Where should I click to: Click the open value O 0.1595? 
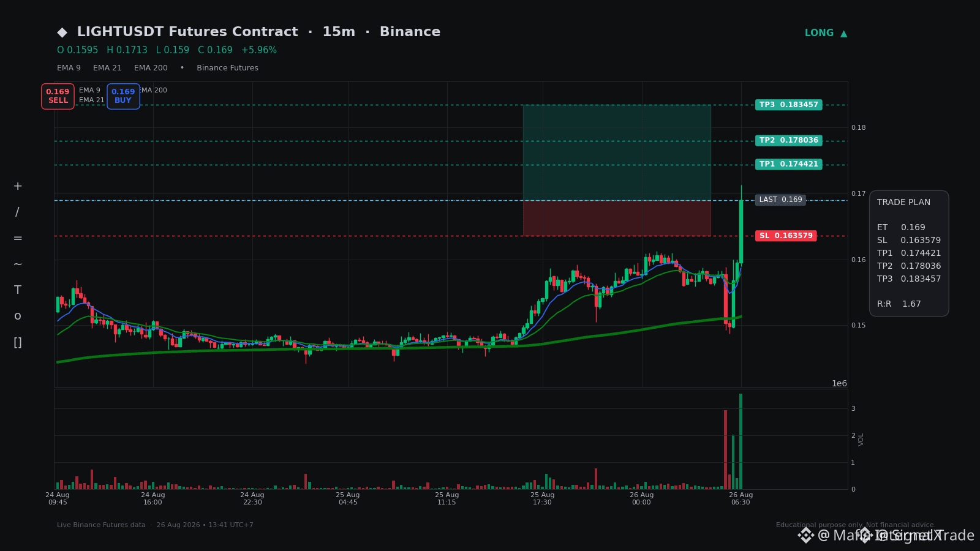[x=77, y=50]
